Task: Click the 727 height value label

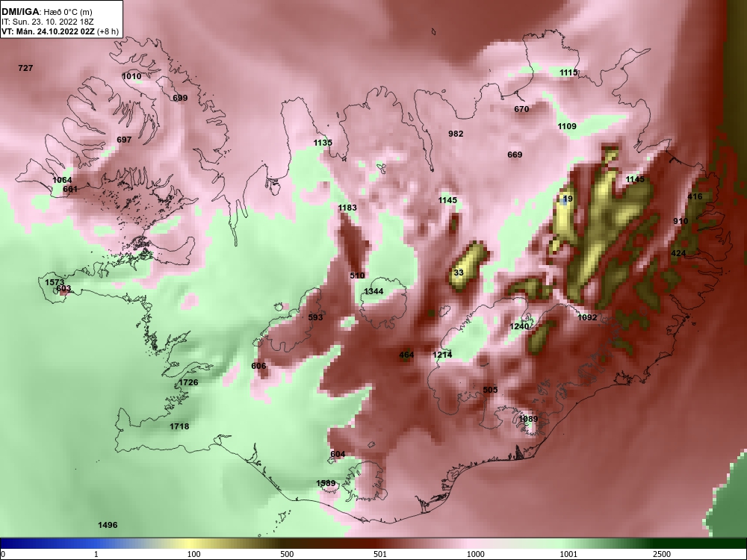Action: coord(25,68)
